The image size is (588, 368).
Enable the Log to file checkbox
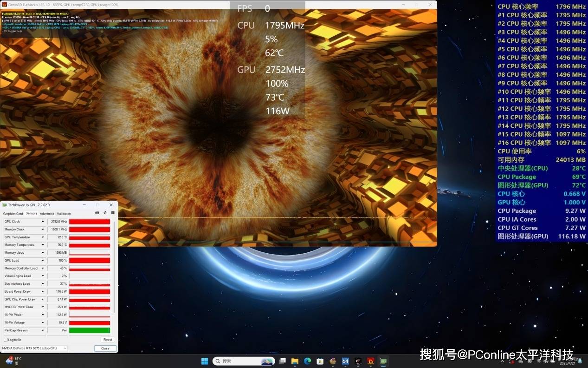[6, 340]
